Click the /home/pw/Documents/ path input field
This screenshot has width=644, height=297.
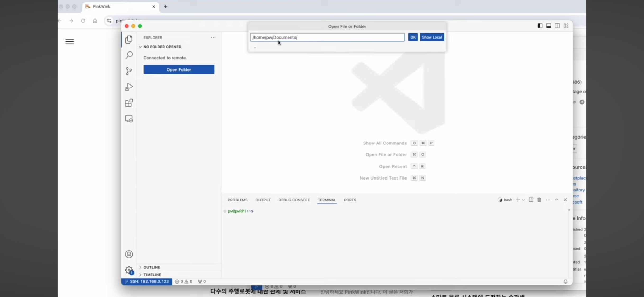pos(327,37)
